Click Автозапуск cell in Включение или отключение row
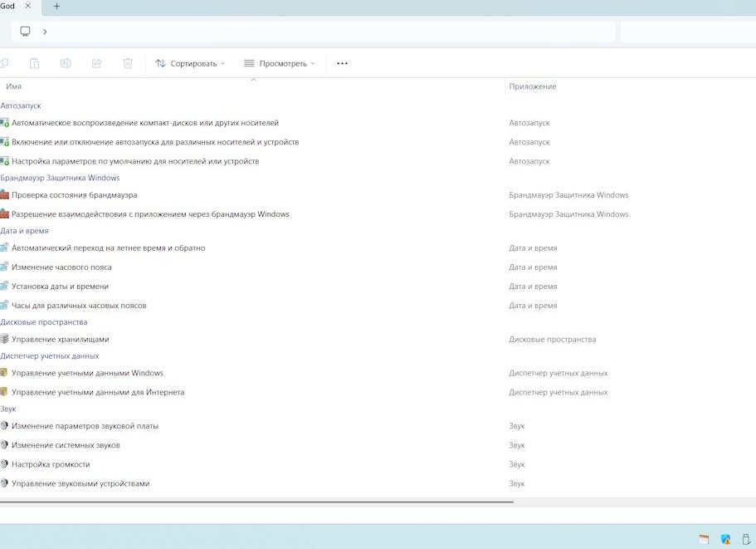 click(x=529, y=142)
